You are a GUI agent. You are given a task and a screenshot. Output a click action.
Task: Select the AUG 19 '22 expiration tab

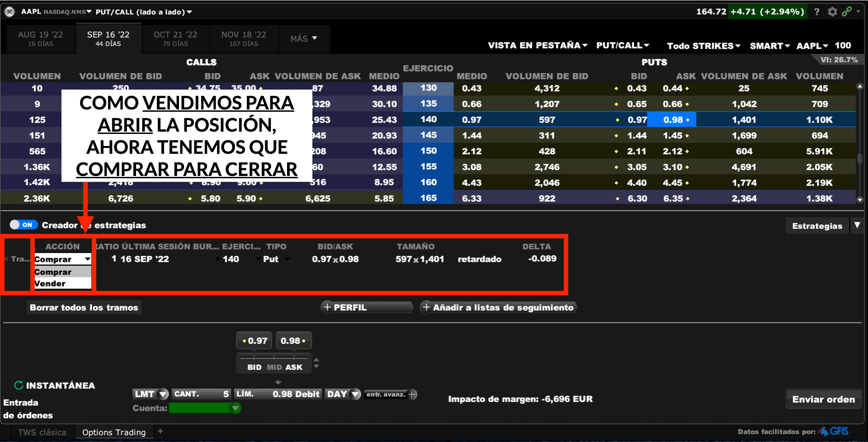coord(40,38)
